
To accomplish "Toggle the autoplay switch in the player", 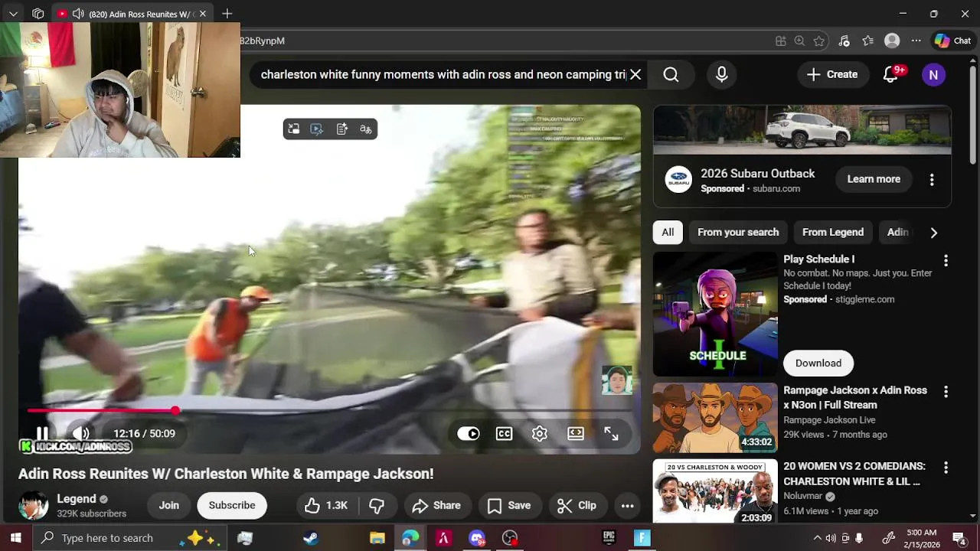I will pyautogui.click(x=468, y=434).
